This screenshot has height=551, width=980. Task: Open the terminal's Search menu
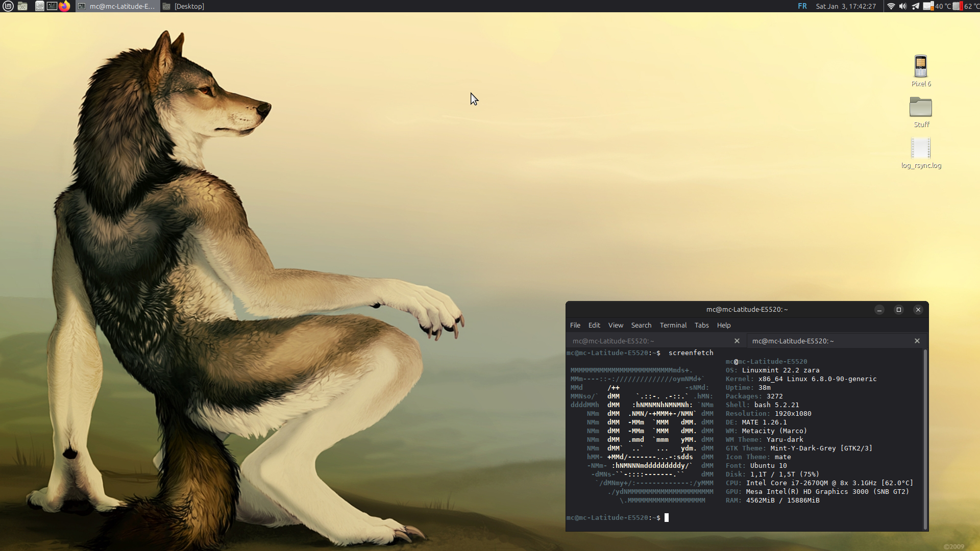coord(641,325)
